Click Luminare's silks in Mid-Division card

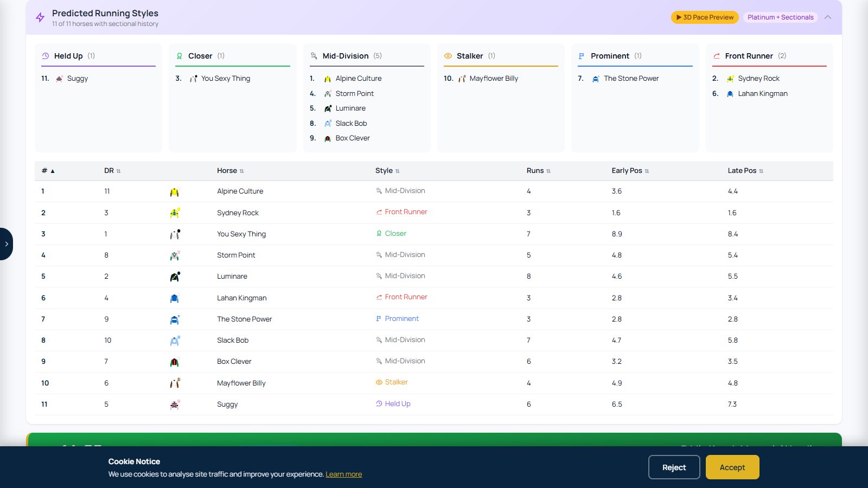[x=328, y=108]
